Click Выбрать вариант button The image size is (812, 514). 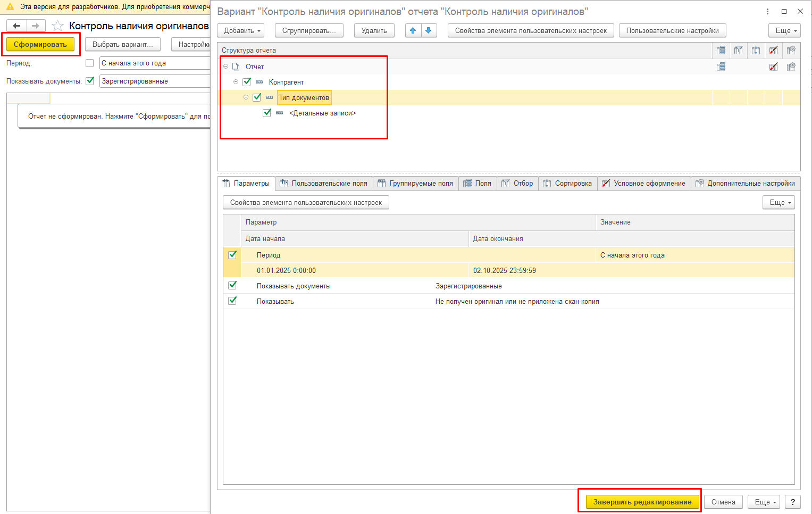coord(123,44)
